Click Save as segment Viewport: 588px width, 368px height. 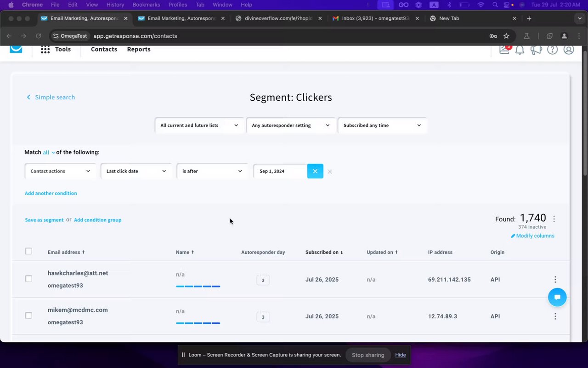[x=44, y=220]
